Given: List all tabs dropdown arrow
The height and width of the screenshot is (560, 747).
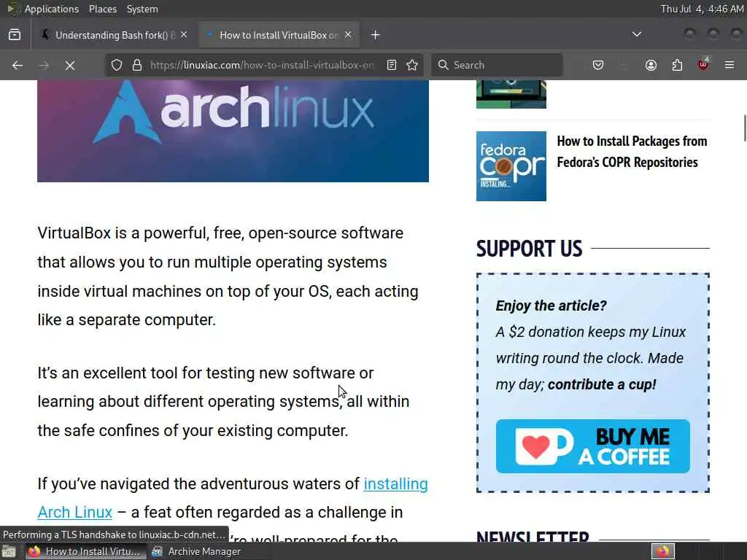Looking at the screenshot, I should (636, 34).
